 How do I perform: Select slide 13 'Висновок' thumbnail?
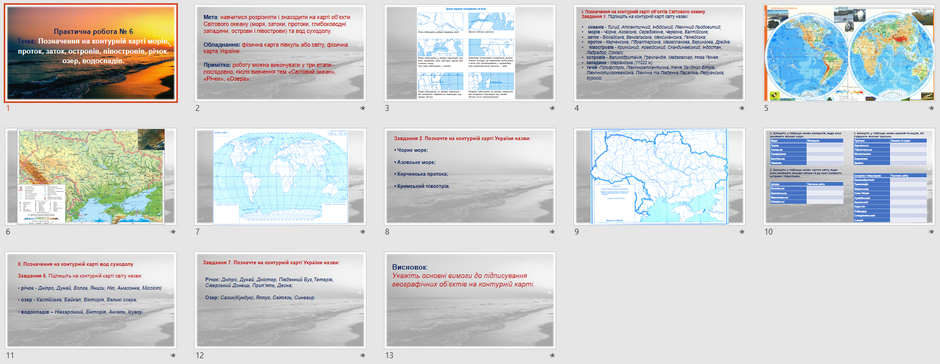[470, 300]
